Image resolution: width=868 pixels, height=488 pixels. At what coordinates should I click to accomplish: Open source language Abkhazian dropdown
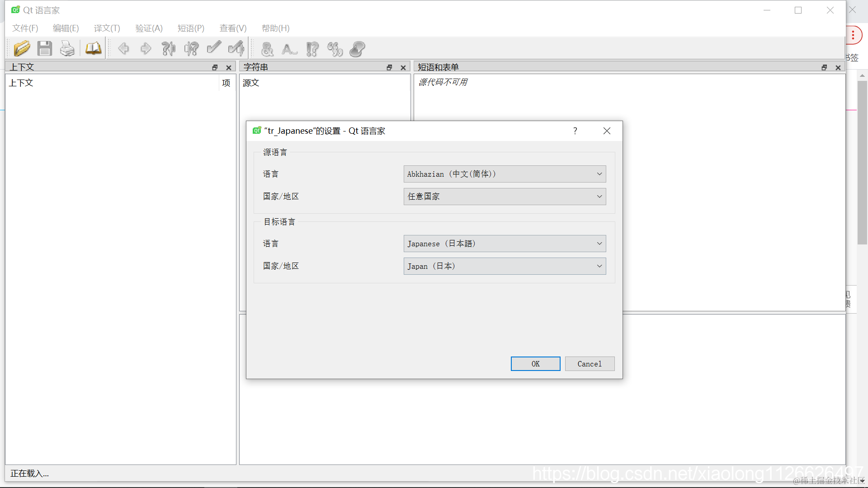point(505,174)
